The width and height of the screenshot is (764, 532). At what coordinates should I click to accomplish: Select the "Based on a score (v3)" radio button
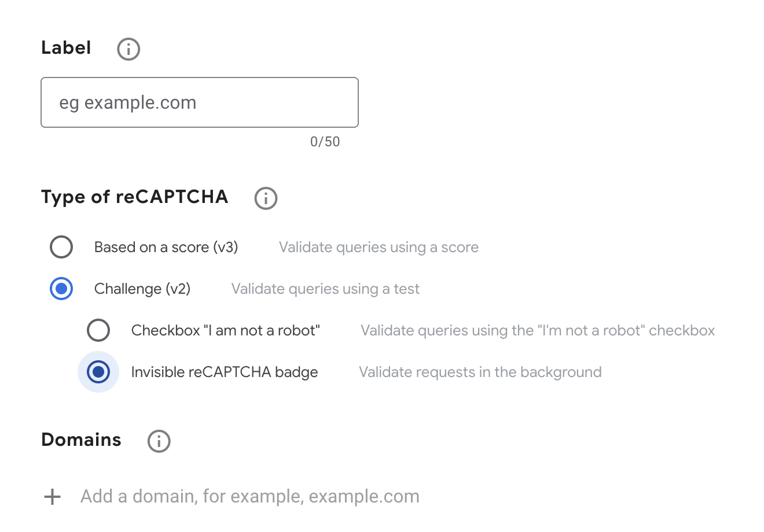pos(61,247)
